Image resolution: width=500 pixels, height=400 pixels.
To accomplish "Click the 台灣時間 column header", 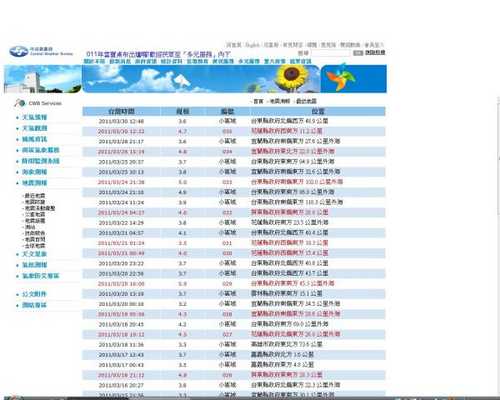I will (122, 111).
